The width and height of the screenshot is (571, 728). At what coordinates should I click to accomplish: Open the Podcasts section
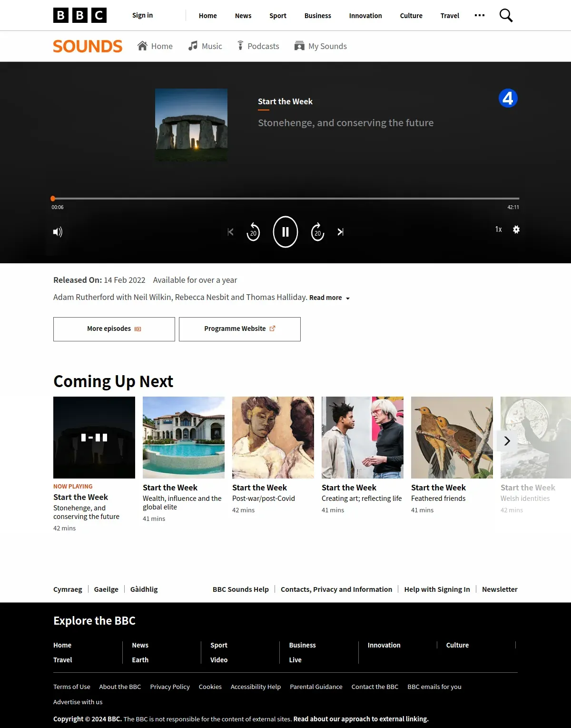click(x=258, y=46)
